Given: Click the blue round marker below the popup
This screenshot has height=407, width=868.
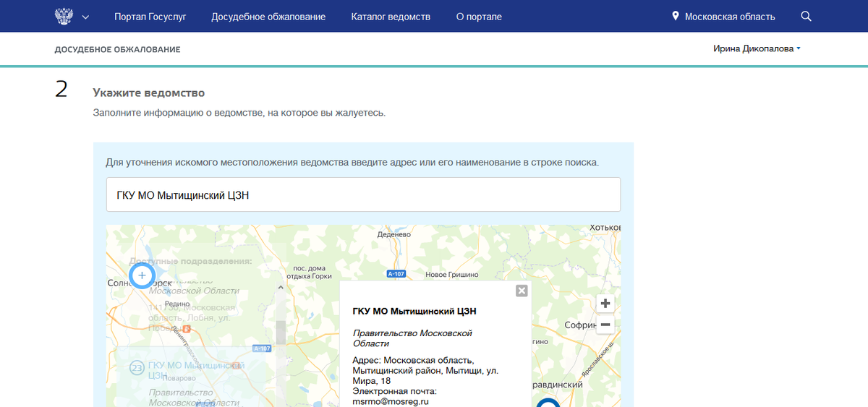Looking at the screenshot, I should click(548, 402).
